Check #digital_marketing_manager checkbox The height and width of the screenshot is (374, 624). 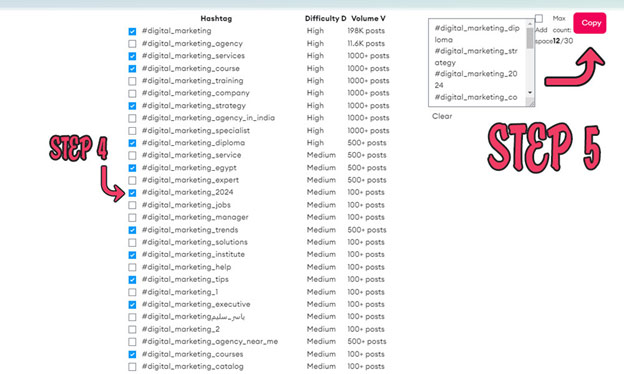coord(132,218)
